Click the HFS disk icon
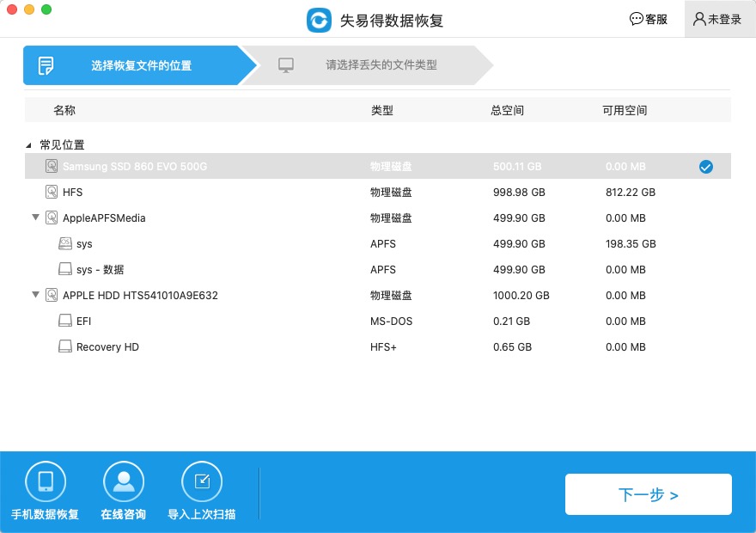756x533 pixels. 52,192
